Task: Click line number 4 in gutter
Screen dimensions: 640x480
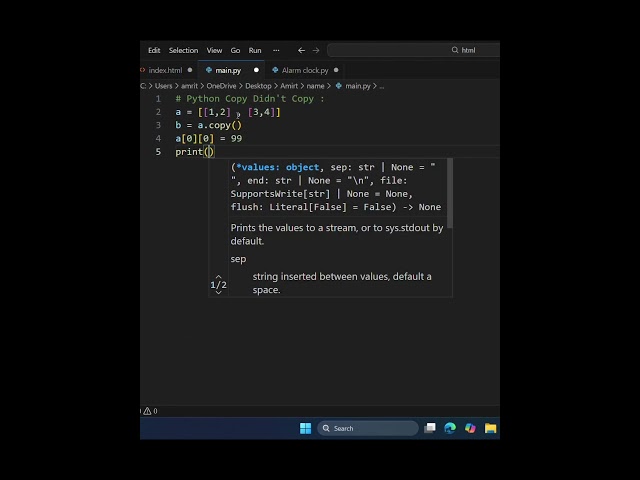Action: coord(158,138)
